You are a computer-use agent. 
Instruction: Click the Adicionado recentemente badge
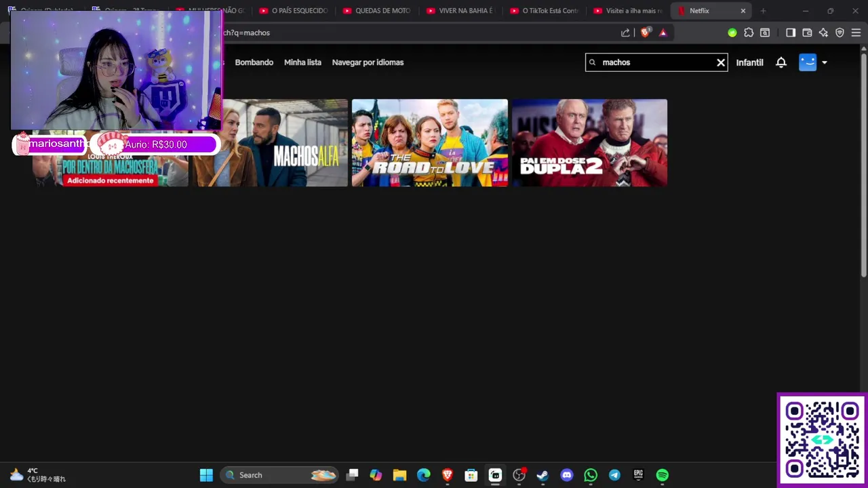111,180
